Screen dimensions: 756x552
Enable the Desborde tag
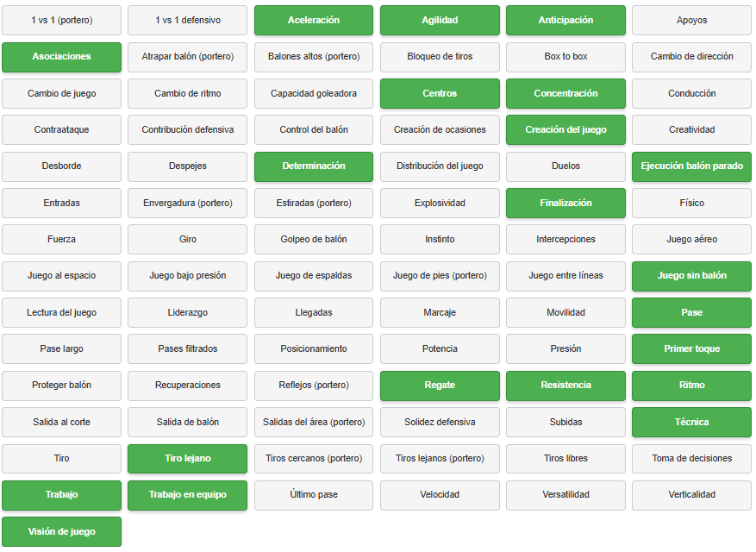(x=61, y=166)
